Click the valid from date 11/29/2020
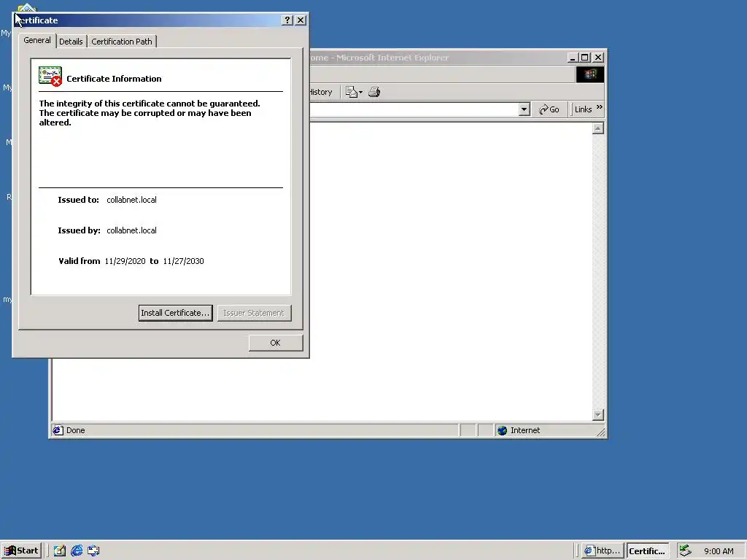747x560 pixels. (x=125, y=261)
